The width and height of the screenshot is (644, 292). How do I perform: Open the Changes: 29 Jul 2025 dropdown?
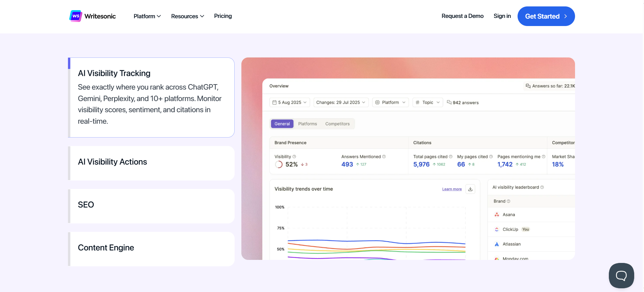click(x=341, y=102)
